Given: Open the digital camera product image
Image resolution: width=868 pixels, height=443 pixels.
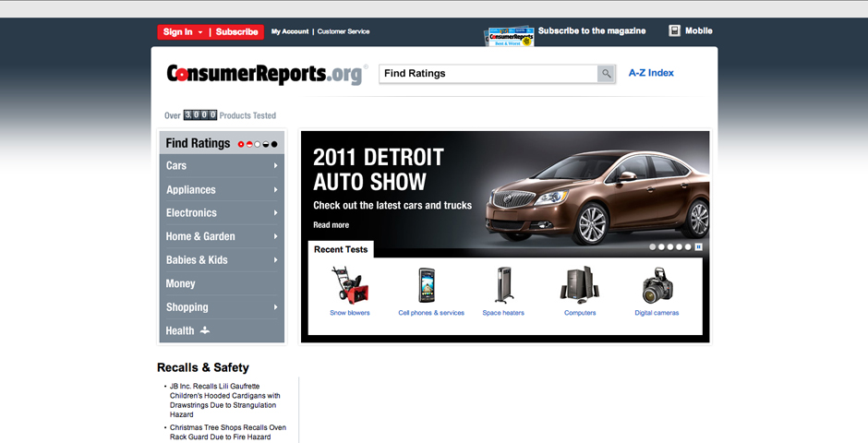Looking at the screenshot, I should point(657,285).
